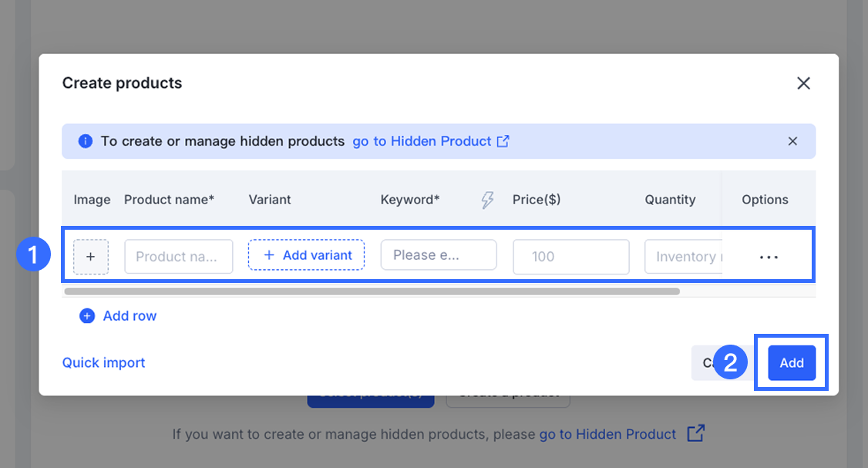Click the external-link icon below the dialog
868x468 pixels.
(x=695, y=433)
